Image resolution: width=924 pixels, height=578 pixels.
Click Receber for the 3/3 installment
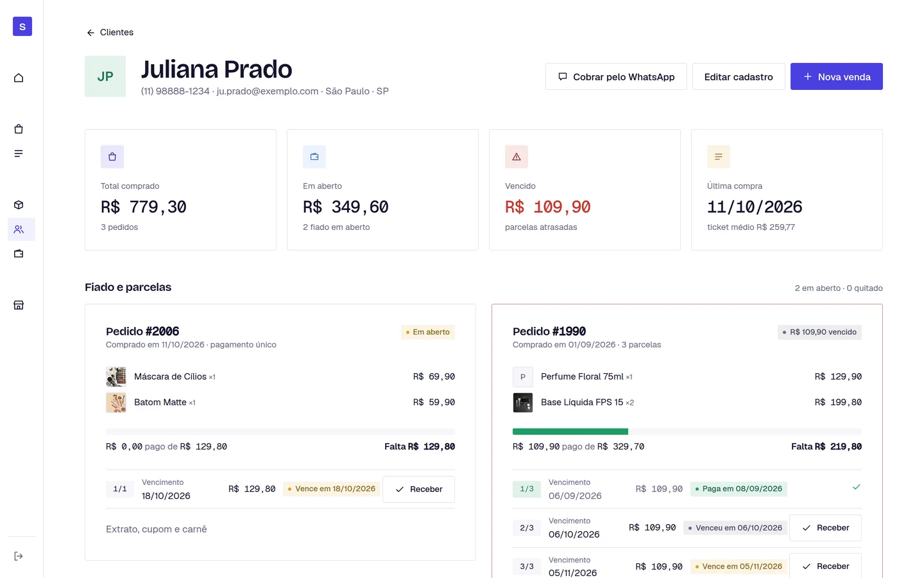tap(825, 566)
